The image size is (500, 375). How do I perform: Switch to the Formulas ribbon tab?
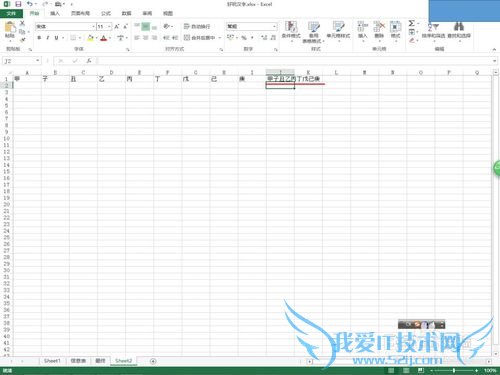click(x=106, y=13)
